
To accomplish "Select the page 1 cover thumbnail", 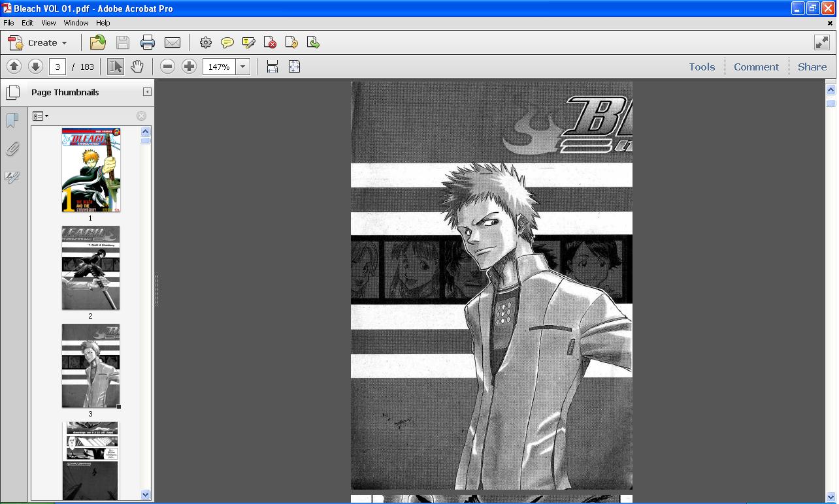I will click(x=91, y=170).
